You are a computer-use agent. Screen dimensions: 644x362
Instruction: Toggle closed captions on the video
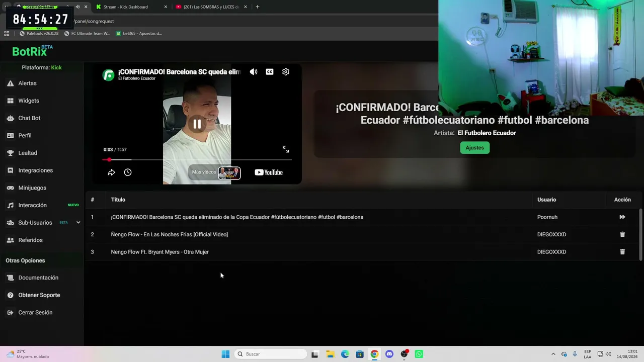(x=270, y=72)
